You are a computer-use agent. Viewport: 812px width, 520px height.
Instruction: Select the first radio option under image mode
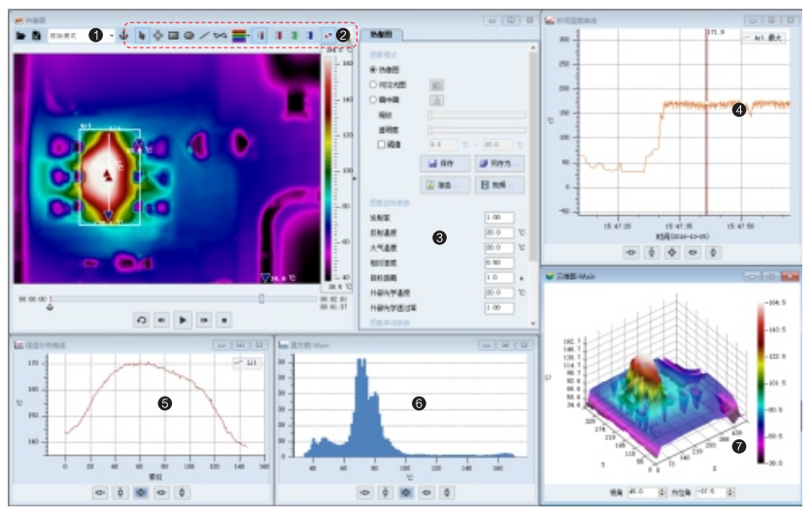click(x=374, y=70)
